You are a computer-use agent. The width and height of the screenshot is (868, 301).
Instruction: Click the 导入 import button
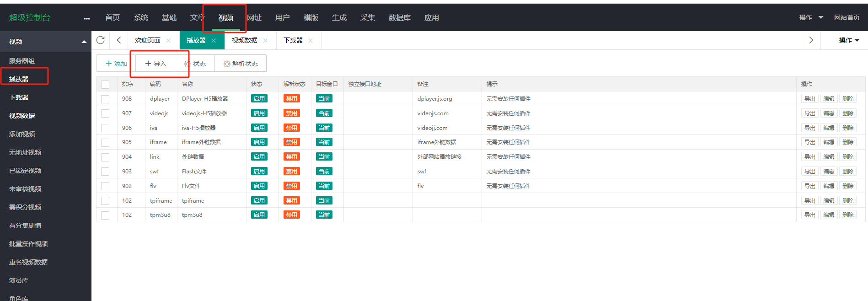[155, 64]
